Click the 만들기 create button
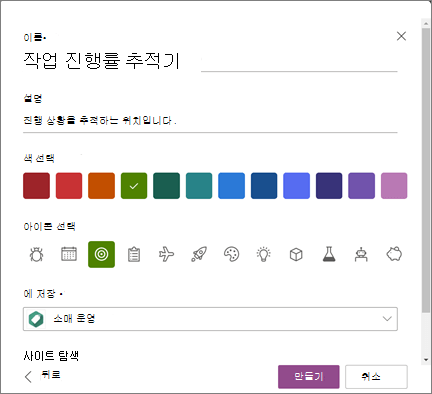The width and height of the screenshot is (432, 394). coord(309,377)
